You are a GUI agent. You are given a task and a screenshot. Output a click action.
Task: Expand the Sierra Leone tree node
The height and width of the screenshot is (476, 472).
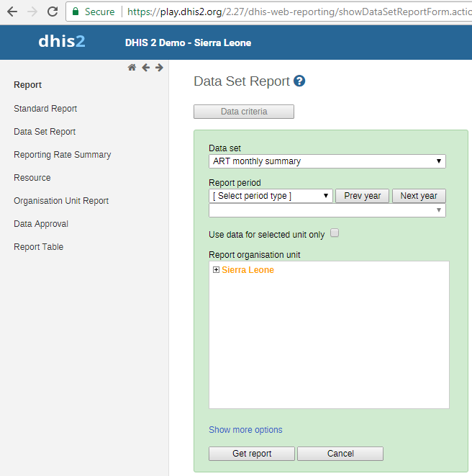[x=216, y=270]
